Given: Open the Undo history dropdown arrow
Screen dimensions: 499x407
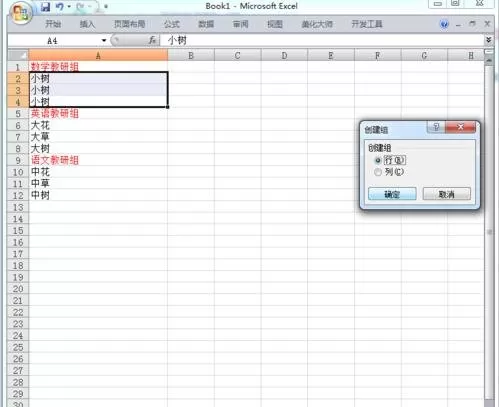Looking at the screenshot, I should click(x=69, y=7).
